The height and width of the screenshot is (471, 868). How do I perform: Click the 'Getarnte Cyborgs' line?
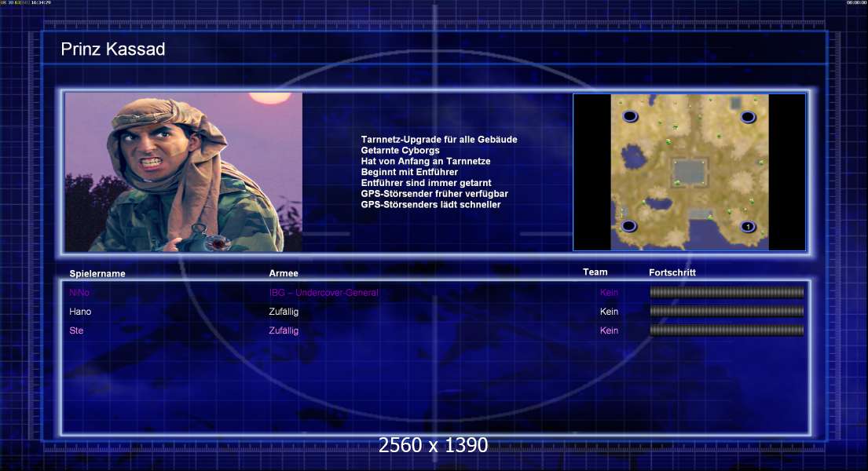[x=401, y=151]
